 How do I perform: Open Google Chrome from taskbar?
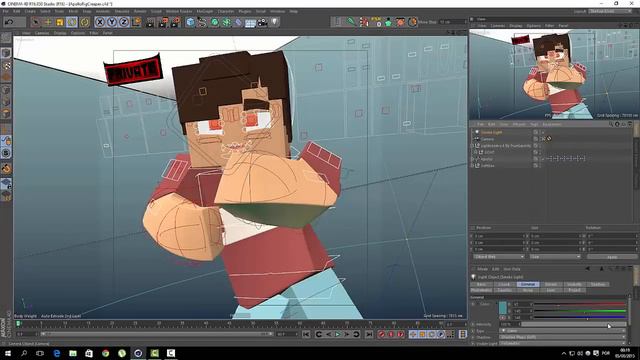pyautogui.click(x=105, y=353)
